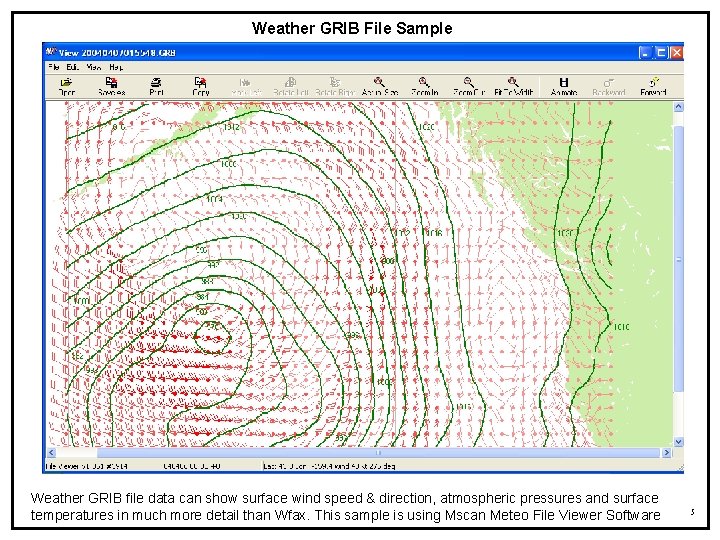Screen dimensions: 720x540
Task: Click the vertical scrollbar down arrow
Action: pos(678,442)
